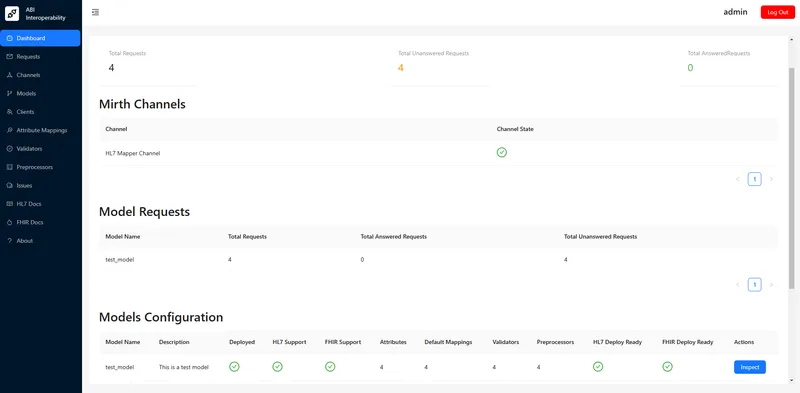This screenshot has width=800, height=393.
Task: Click the red Log Out button
Action: click(x=778, y=12)
